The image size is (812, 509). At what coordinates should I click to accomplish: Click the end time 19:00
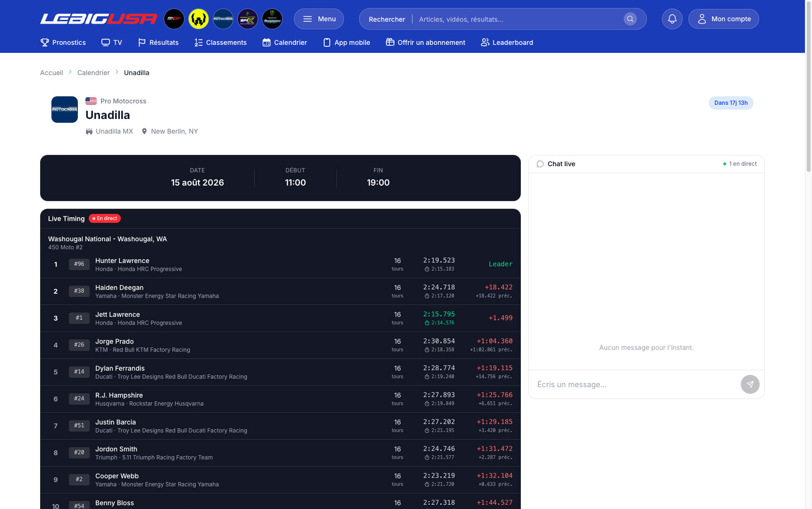pyautogui.click(x=378, y=183)
